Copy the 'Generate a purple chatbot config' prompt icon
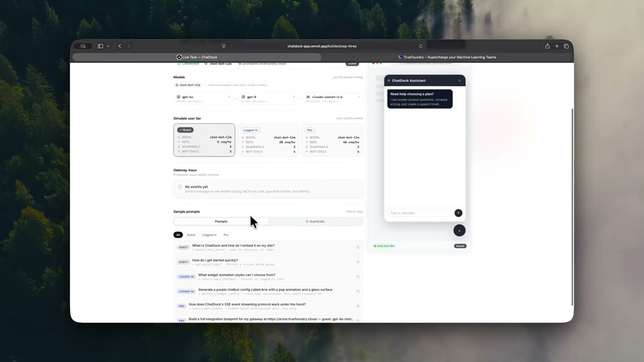Viewport: 644px width, 362px height. point(358,291)
